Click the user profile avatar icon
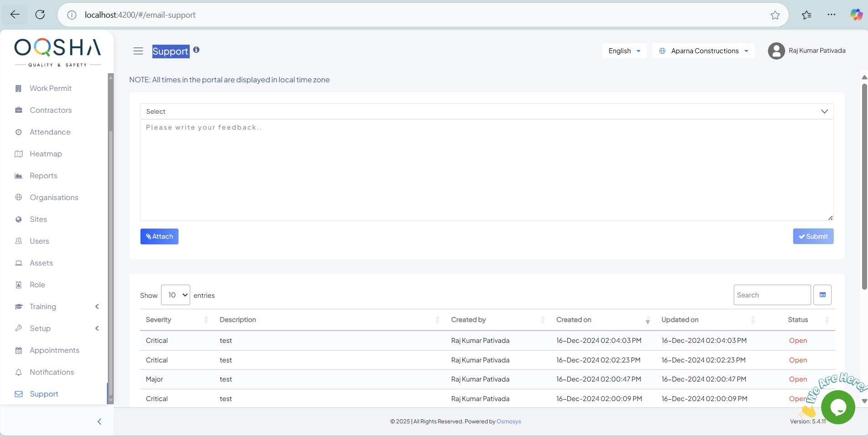868x437 pixels. [776, 51]
